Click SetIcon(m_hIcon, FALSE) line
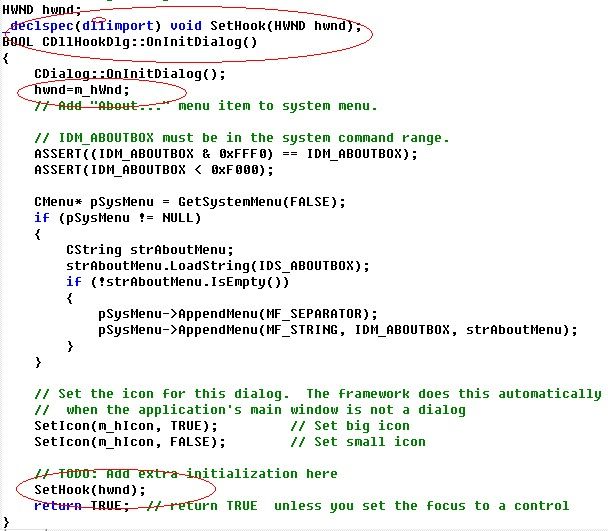Viewport: 608px width, 531px height. coord(130,442)
